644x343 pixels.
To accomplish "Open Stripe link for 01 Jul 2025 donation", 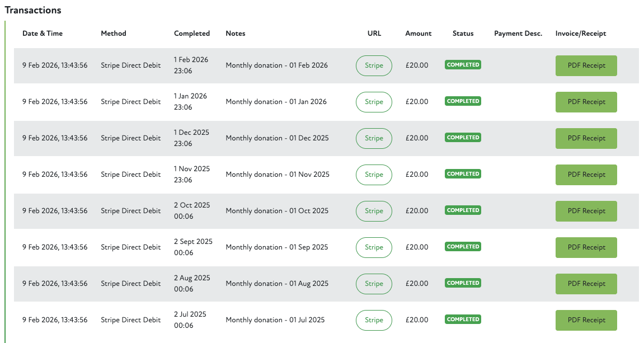I will tap(374, 320).
